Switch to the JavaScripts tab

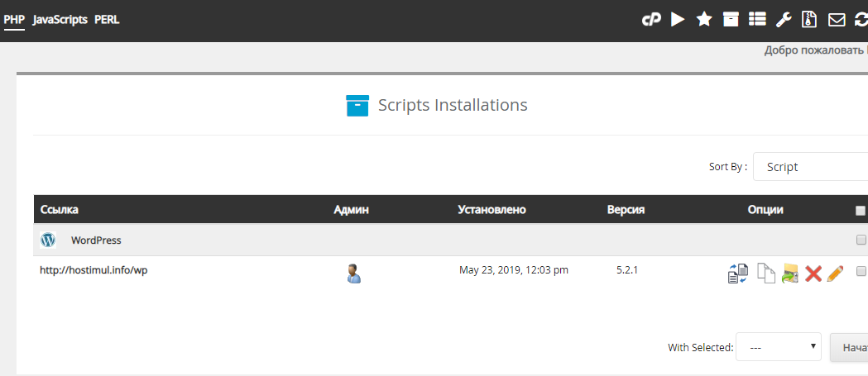[x=60, y=20]
